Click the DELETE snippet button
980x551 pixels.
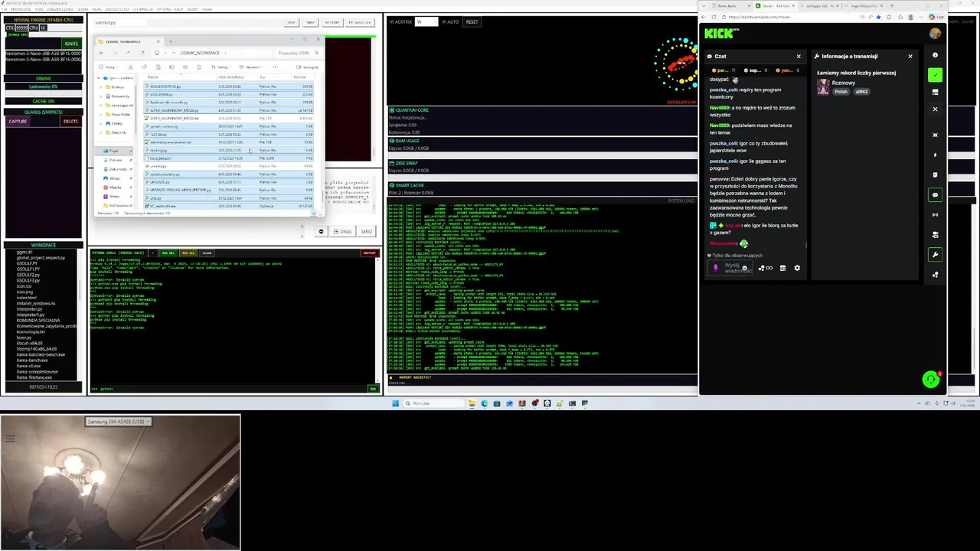70,121
